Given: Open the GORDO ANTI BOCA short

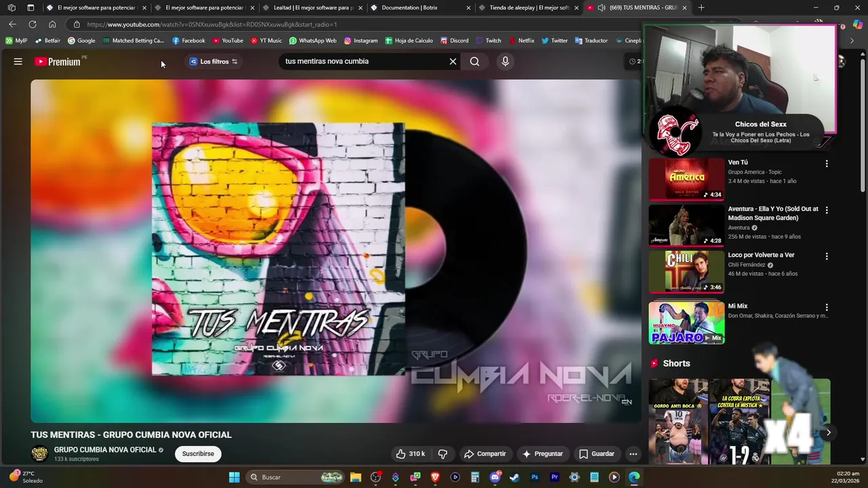Looking at the screenshot, I should click(678, 422).
